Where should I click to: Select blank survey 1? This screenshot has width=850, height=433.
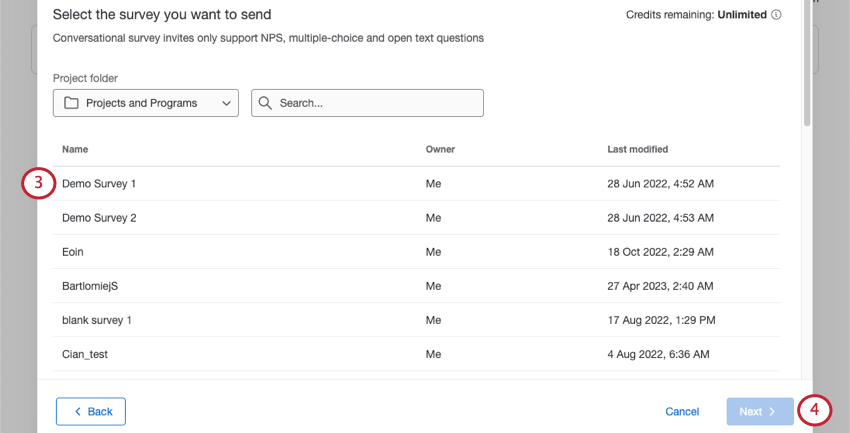tap(97, 320)
